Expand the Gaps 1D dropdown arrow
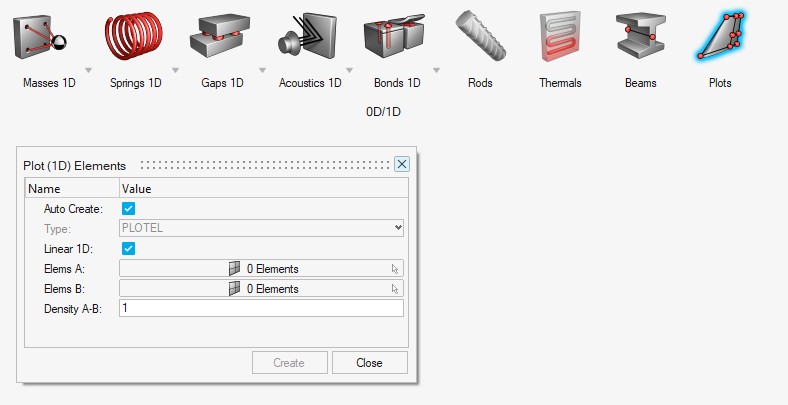The height and width of the screenshot is (405, 788). [262, 70]
